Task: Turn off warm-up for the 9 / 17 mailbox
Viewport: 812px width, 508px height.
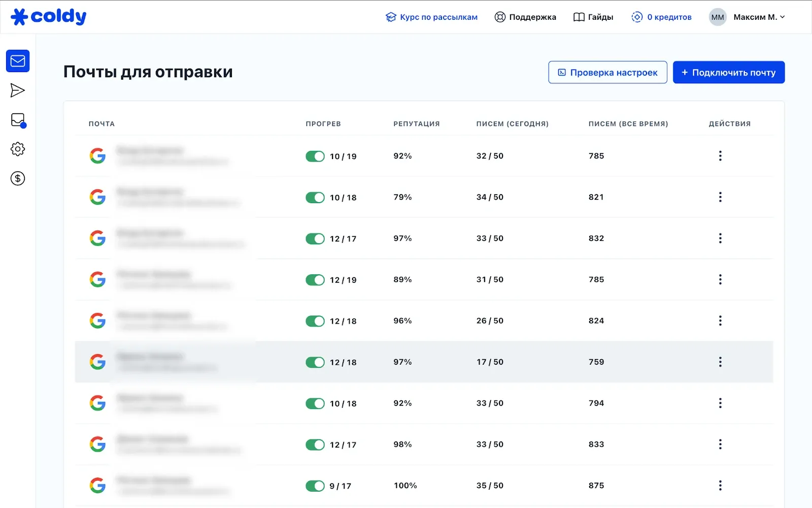Action: pyautogui.click(x=315, y=486)
